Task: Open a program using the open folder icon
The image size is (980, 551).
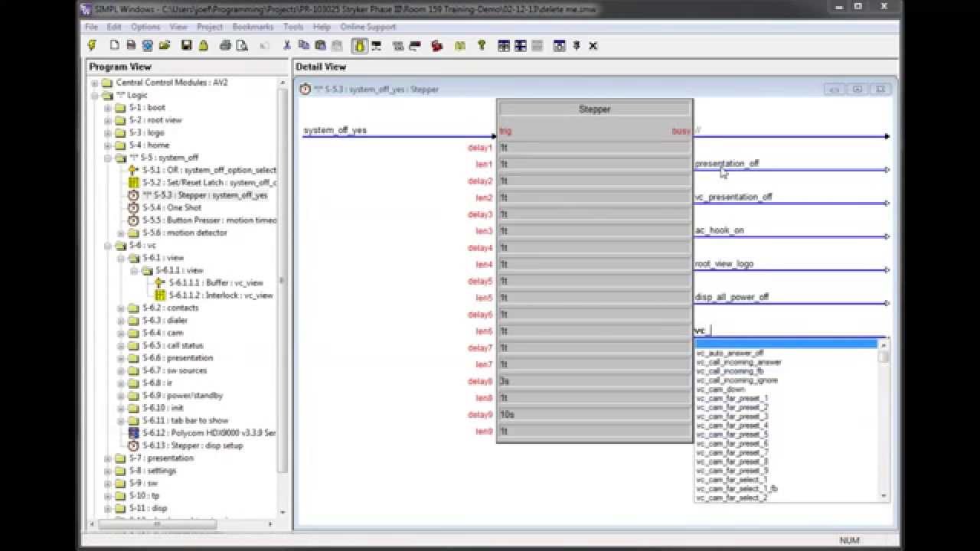Action: point(165,46)
